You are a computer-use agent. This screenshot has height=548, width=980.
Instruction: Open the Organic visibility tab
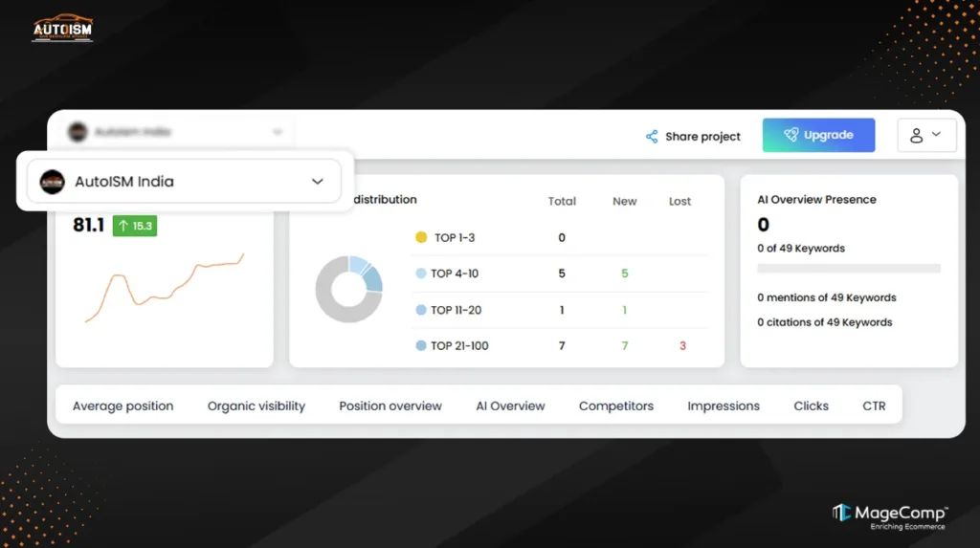(256, 406)
